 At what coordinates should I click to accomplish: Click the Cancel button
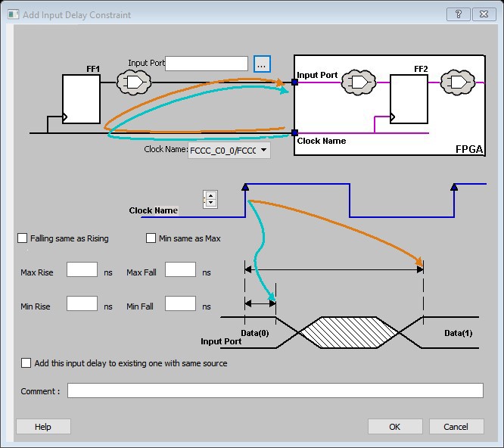pyautogui.click(x=456, y=427)
